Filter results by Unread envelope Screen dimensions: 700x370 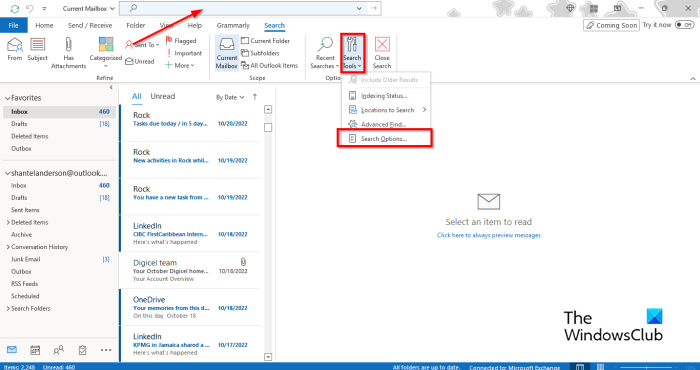pos(140,62)
